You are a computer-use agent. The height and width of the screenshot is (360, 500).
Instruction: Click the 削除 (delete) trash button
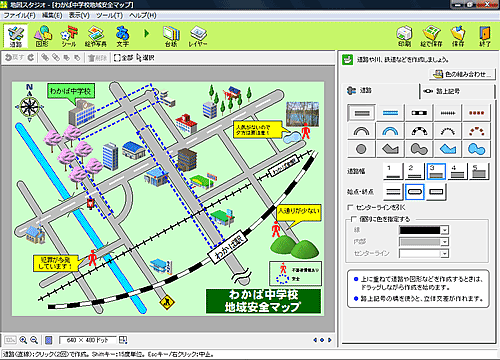click(97, 58)
